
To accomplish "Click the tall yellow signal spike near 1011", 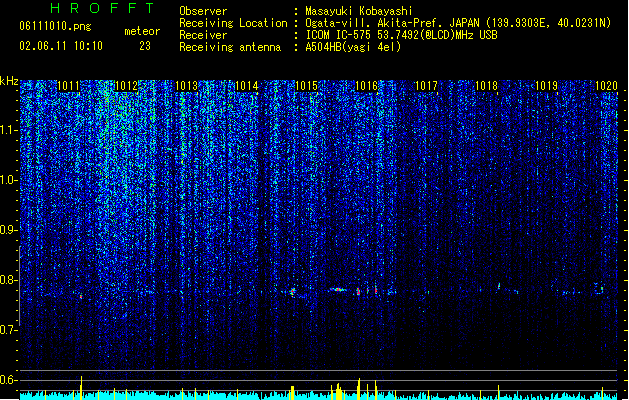I will pyautogui.click(x=81, y=388).
